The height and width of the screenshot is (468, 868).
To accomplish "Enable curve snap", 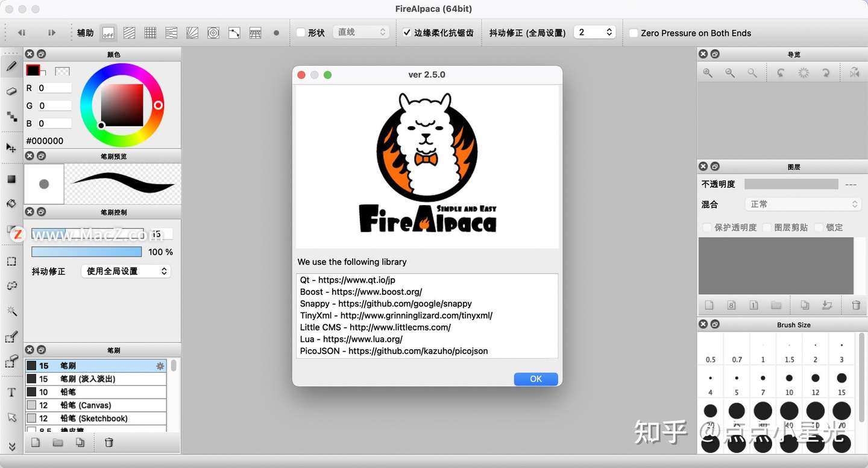I will pyautogui.click(x=234, y=33).
